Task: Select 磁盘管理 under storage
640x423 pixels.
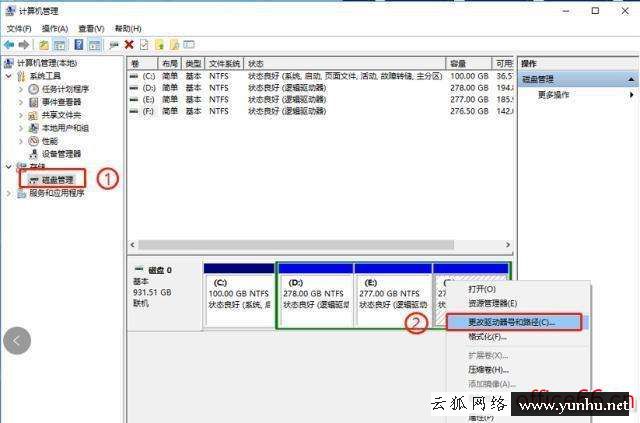Action: [58, 180]
